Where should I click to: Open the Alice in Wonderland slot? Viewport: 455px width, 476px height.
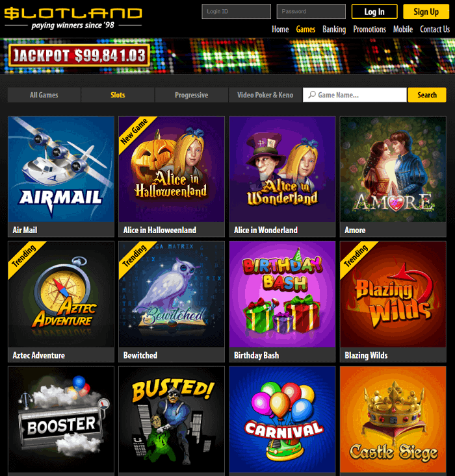(x=282, y=169)
